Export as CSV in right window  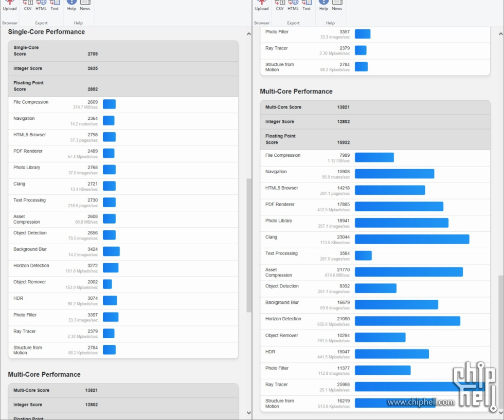280,5
